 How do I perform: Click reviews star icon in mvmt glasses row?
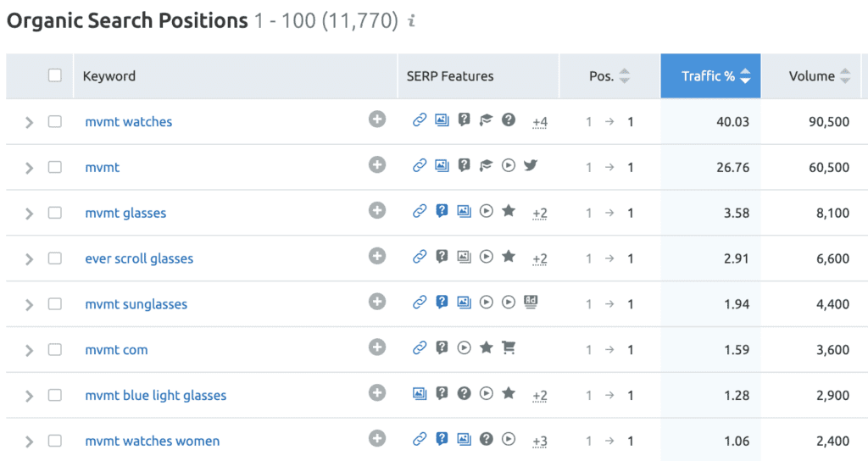(509, 210)
